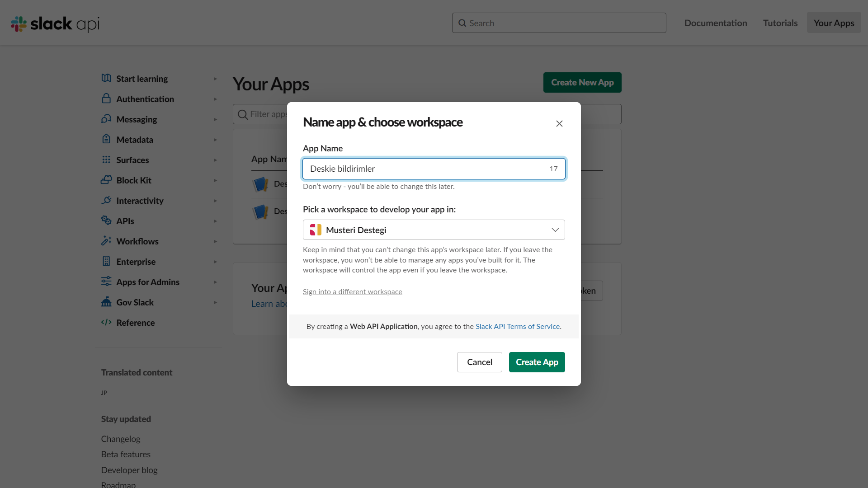Select Enterprise in sidebar
This screenshot has height=488, width=868.
[136, 262]
